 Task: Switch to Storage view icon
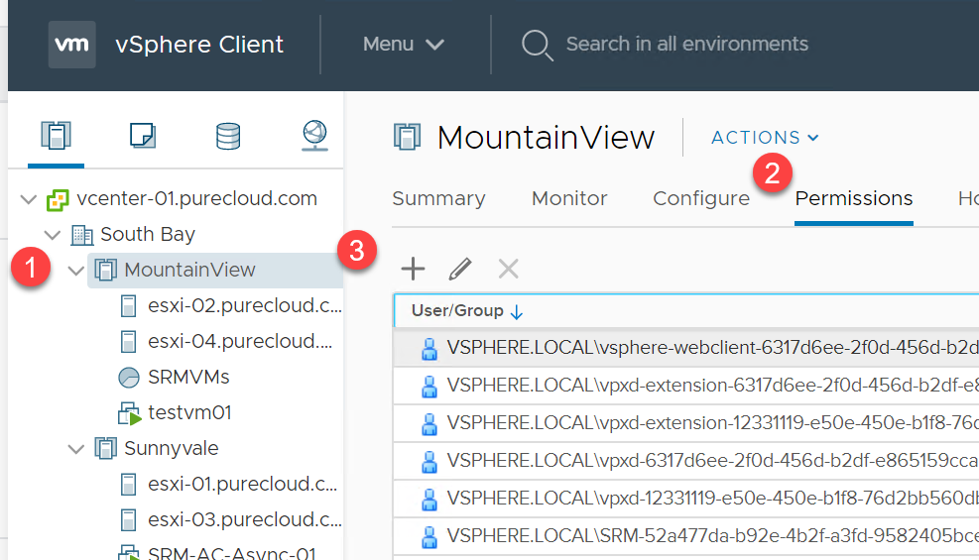point(228,136)
